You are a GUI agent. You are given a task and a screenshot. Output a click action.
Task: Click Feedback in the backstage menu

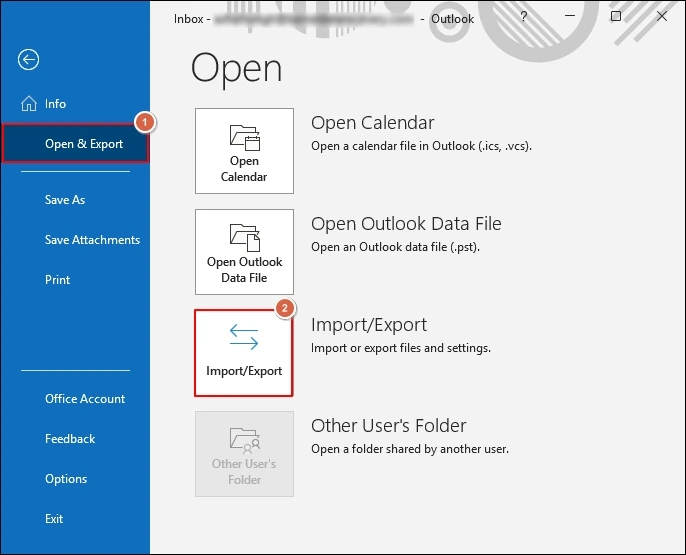tap(70, 439)
